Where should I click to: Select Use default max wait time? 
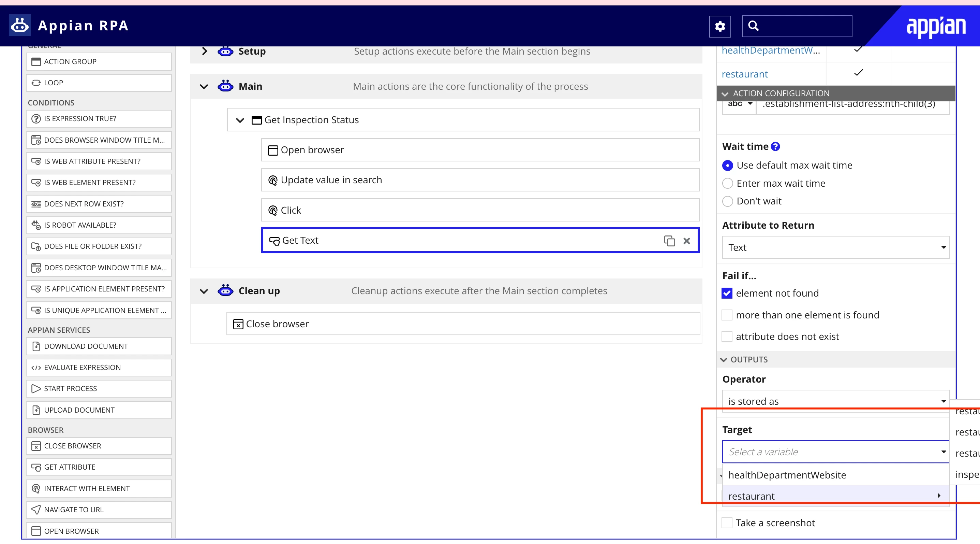pyautogui.click(x=727, y=166)
